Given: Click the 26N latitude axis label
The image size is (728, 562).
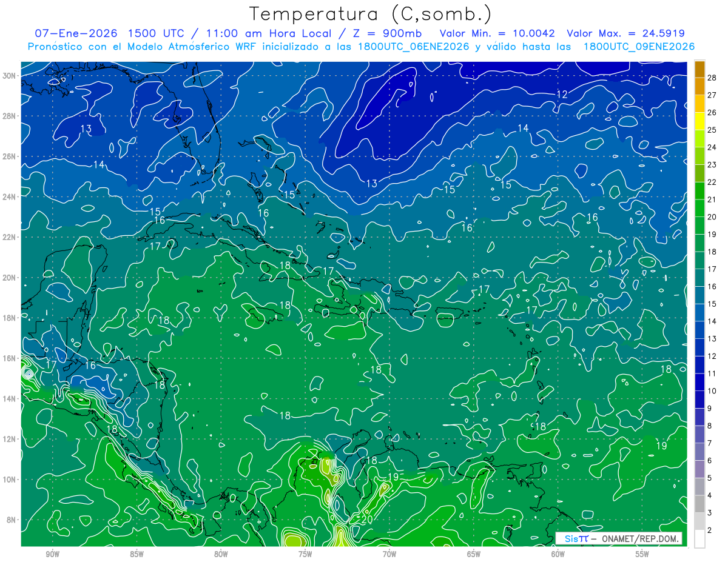Looking at the screenshot, I should coord(9,156).
